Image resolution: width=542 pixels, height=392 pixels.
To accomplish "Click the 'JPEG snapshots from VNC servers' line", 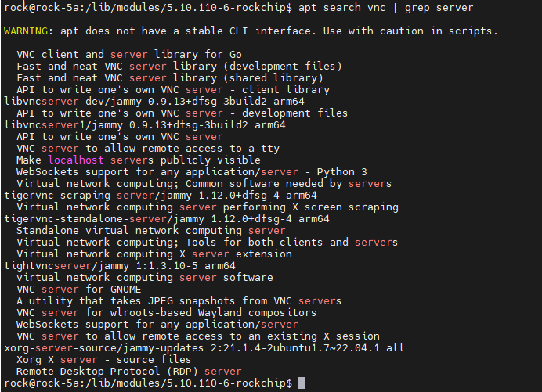I will 179,301.
